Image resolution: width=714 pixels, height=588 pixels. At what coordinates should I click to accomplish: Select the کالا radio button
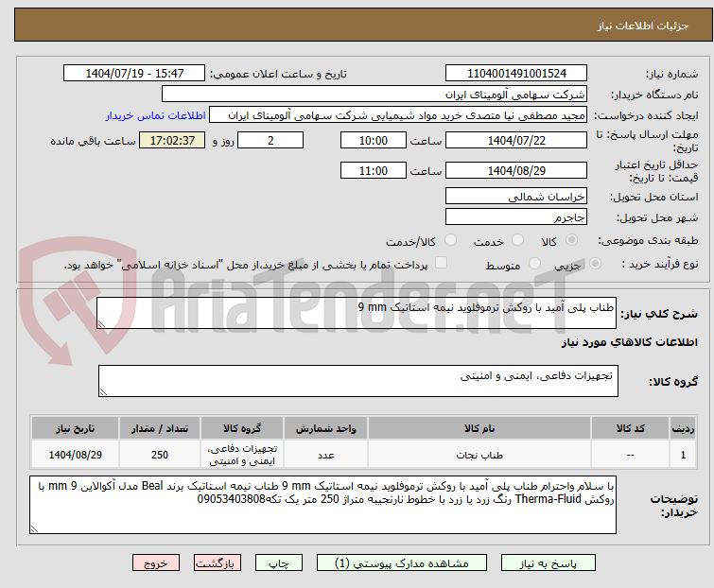pos(571,240)
